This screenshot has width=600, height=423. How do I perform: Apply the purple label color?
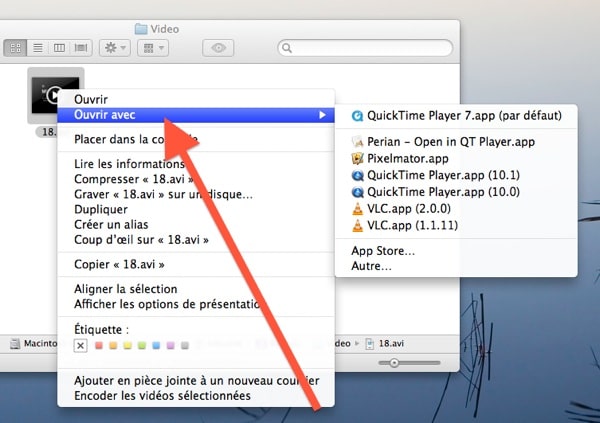click(x=171, y=346)
